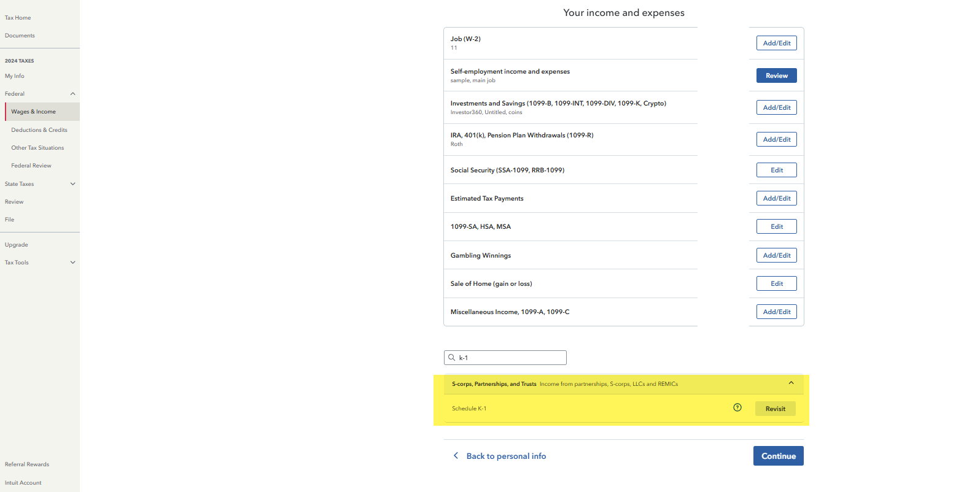Open Deductions & Credits section
This screenshot has height=492, width=980.
(x=39, y=130)
